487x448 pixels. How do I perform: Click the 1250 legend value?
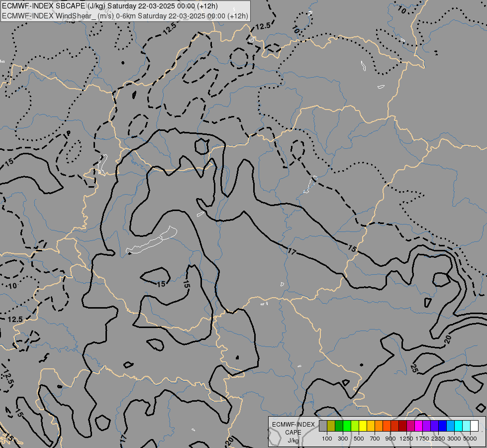point(406,439)
